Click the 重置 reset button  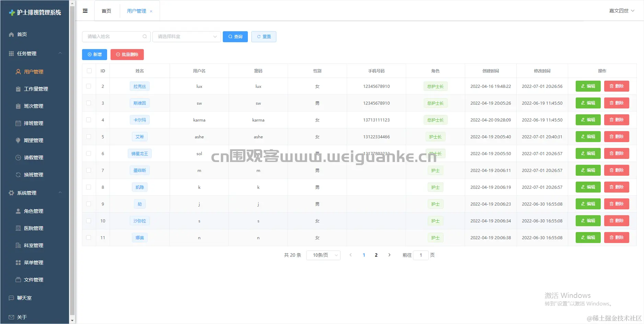(264, 37)
